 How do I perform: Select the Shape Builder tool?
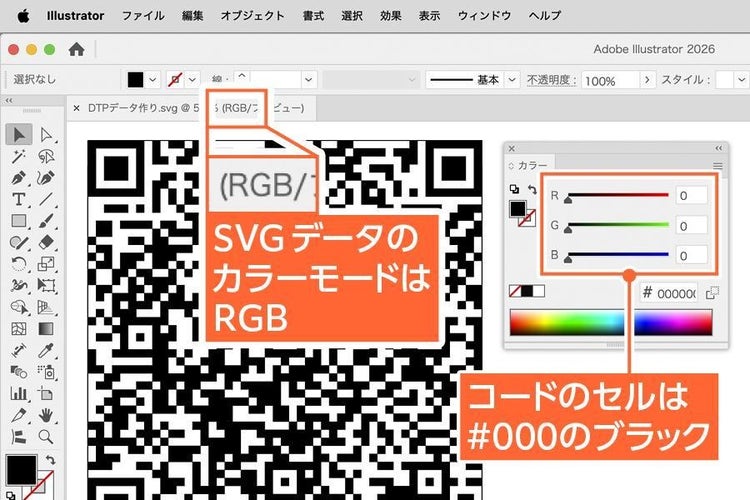[x=19, y=307]
